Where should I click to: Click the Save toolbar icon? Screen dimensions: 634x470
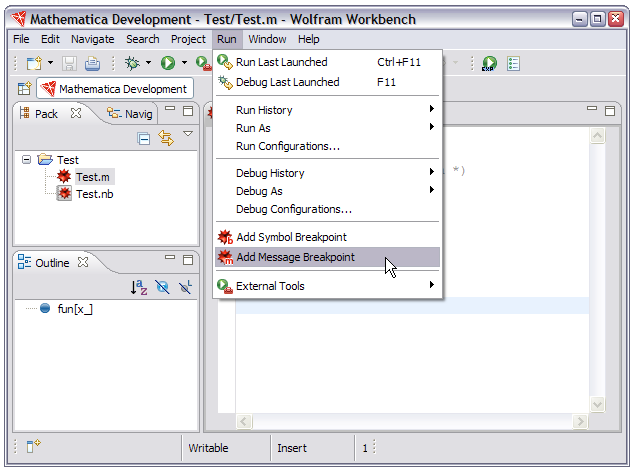pos(69,64)
